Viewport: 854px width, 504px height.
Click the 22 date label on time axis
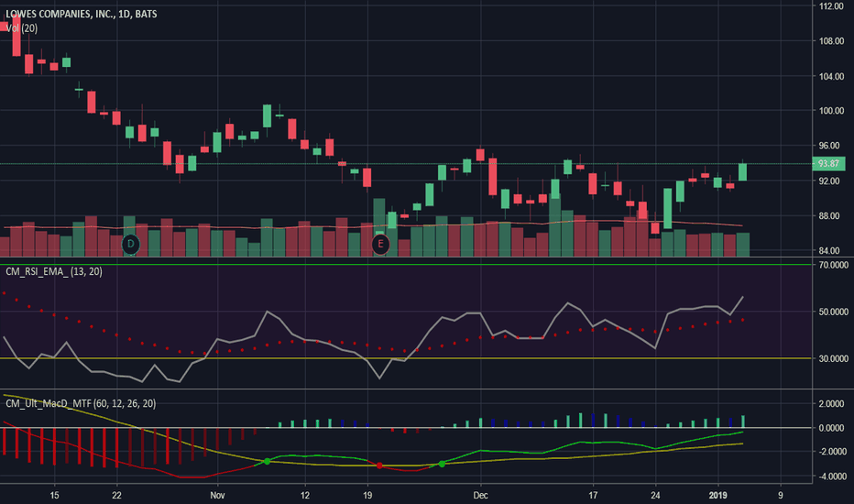(116, 495)
